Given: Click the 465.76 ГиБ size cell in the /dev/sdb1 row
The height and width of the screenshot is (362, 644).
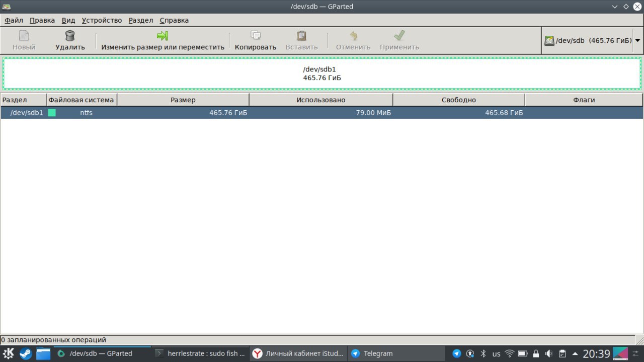Looking at the screenshot, I should click(x=228, y=113).
